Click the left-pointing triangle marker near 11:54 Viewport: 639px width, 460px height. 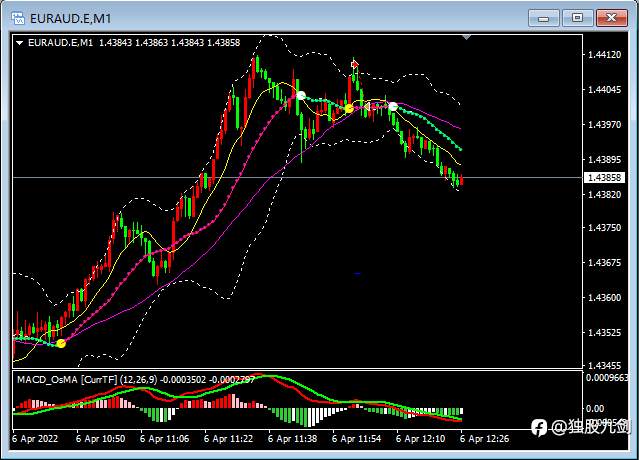click(x=367, y=107)
